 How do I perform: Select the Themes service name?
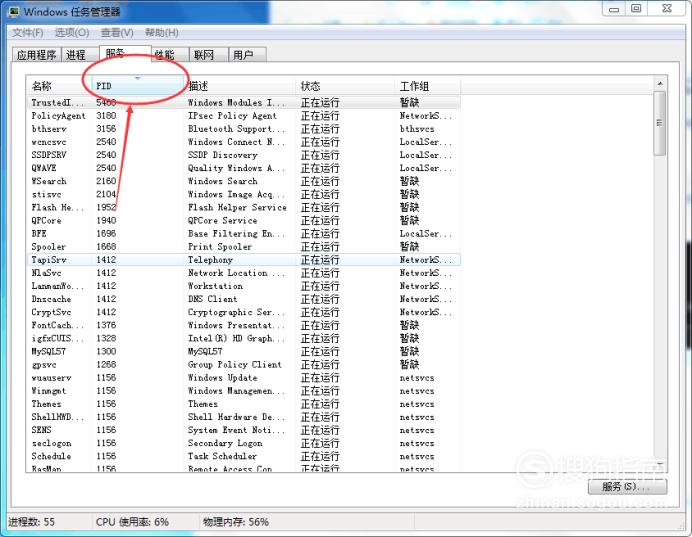pos(46,404)
